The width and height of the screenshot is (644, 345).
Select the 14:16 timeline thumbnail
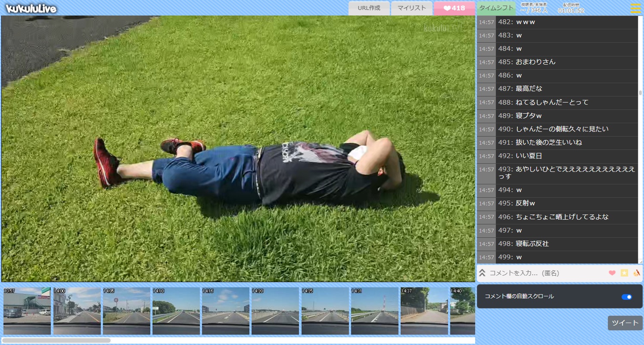coord(225,311)
